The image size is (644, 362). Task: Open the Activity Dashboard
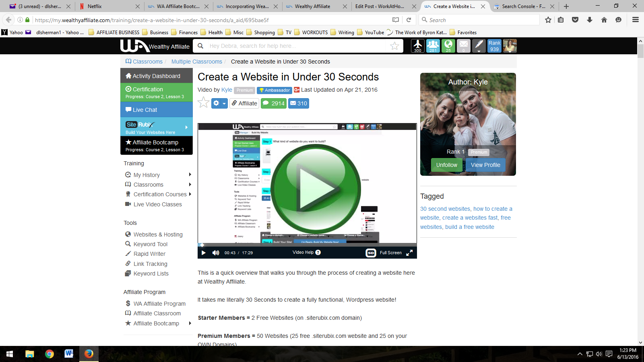[157, 76]
